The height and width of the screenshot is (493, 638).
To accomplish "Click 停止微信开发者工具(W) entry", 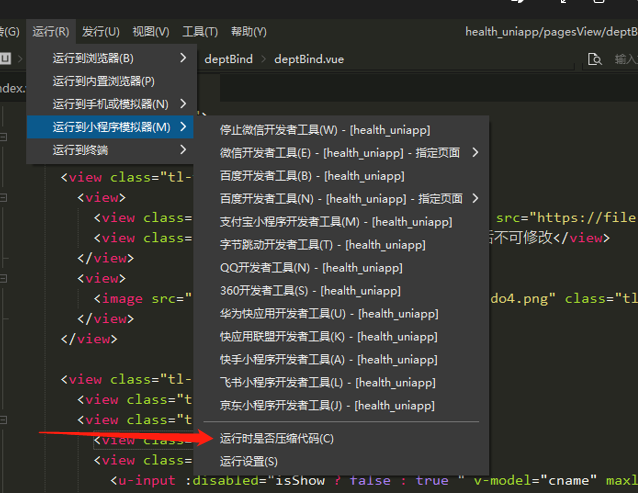I will coord(341,130).
